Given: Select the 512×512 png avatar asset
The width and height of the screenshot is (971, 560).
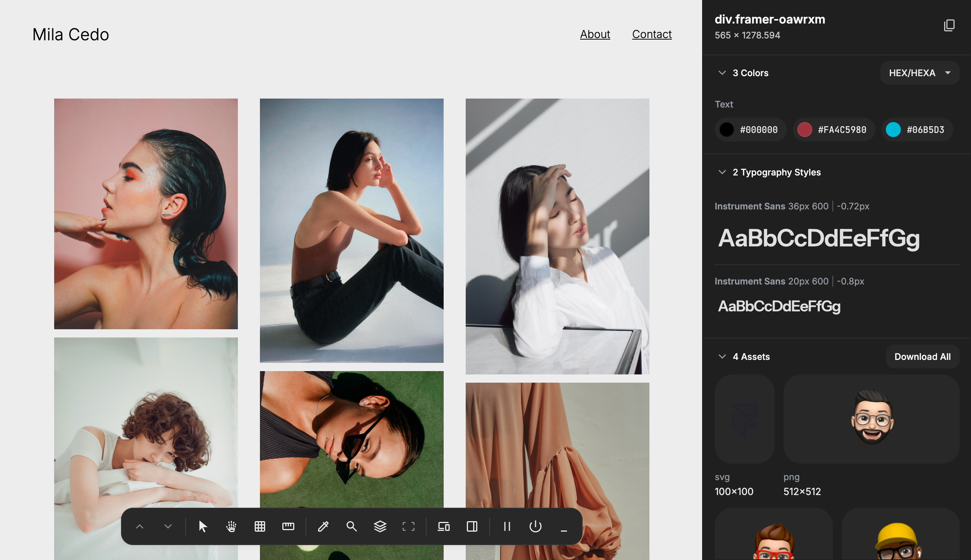Looking at the screenshot, I should click(871, 419).
